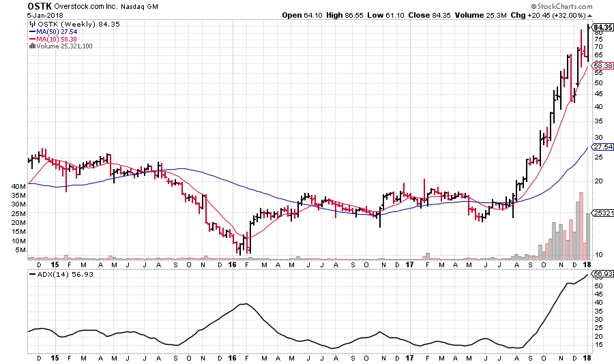The height and width of the screenshot is (364, 614).
Task: Click the OSTK (Weekly) 84.35 legend entry
Action: pos(78,25)
